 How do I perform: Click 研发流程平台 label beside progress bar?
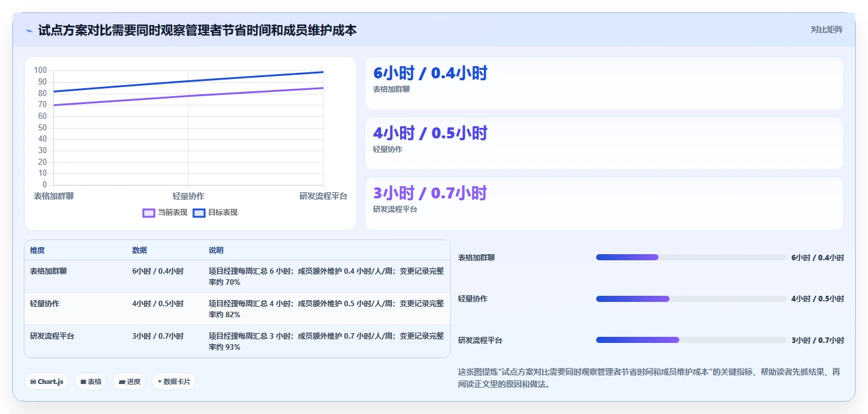coord(480,341)
